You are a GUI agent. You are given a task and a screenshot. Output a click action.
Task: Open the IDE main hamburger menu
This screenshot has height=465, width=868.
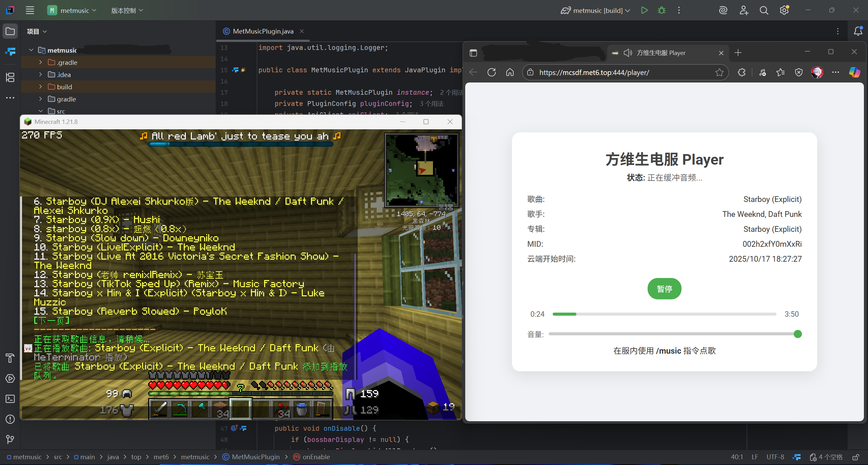pyautogui.click(x=30, y=10)
